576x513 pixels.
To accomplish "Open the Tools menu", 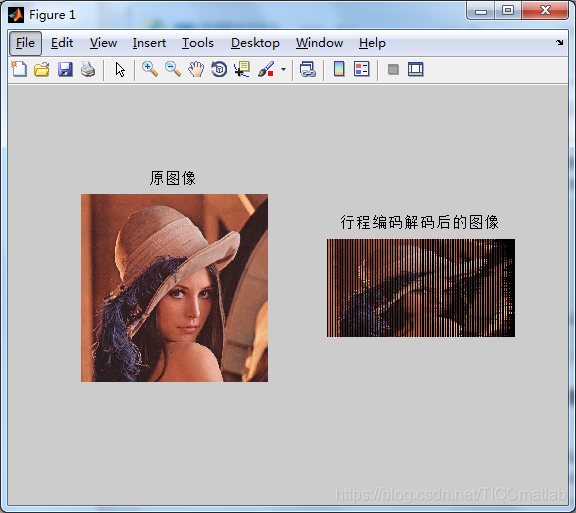I will click(x=198, y=43).
